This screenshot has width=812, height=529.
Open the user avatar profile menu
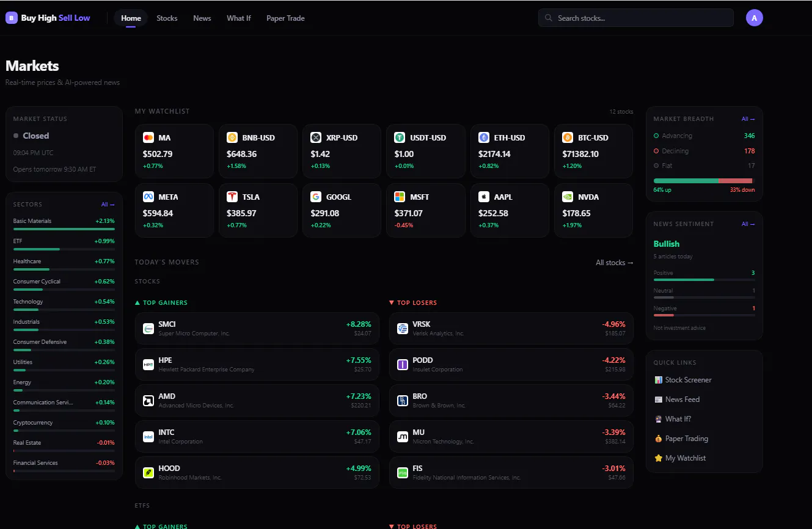point(755,18)
